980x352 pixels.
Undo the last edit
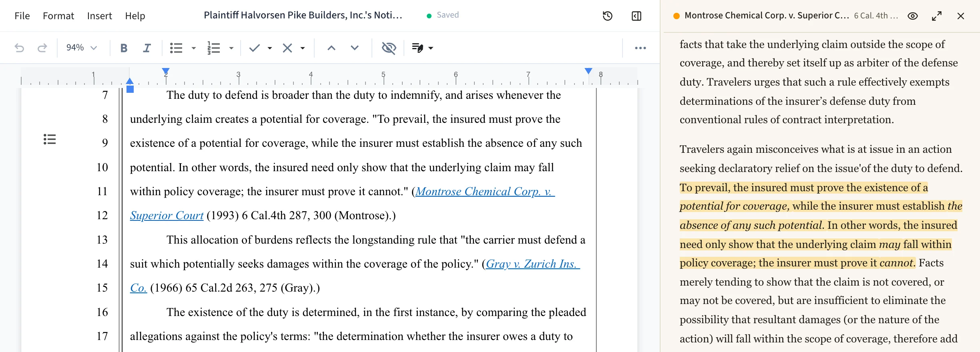19,48
